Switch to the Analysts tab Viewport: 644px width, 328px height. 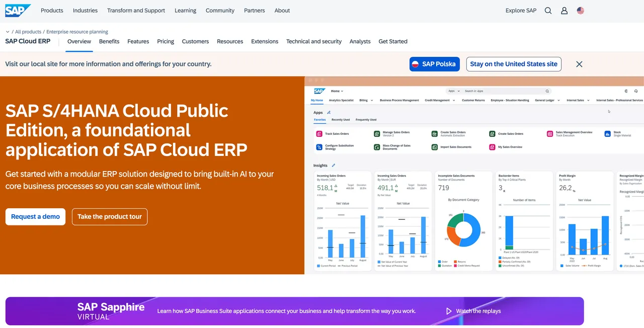coord(360,41)
